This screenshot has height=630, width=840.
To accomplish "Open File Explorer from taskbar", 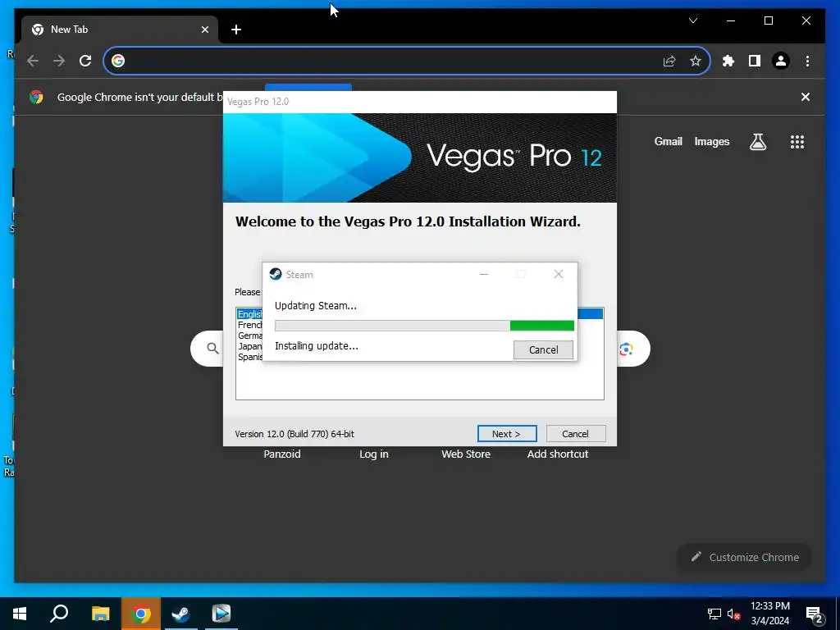I will click(x=100, y=614).
